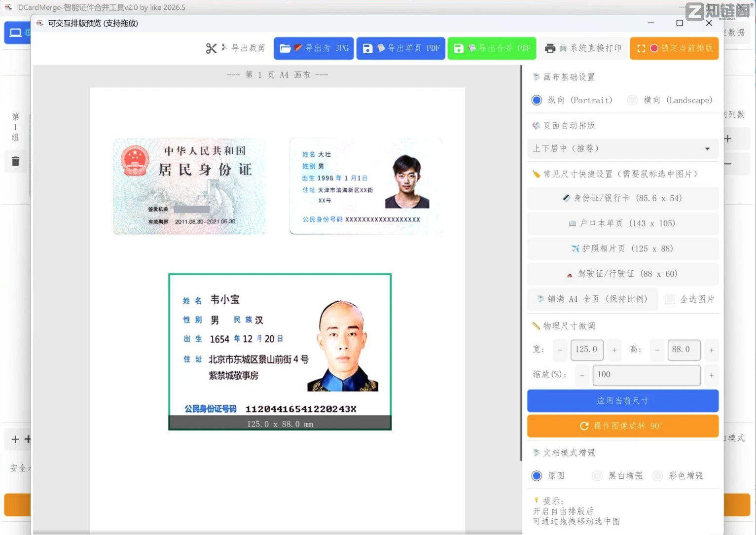Viewport: 756px width, 535px height.
Task: Open the page auto-layout dropdown
Action: click(622, 148)
